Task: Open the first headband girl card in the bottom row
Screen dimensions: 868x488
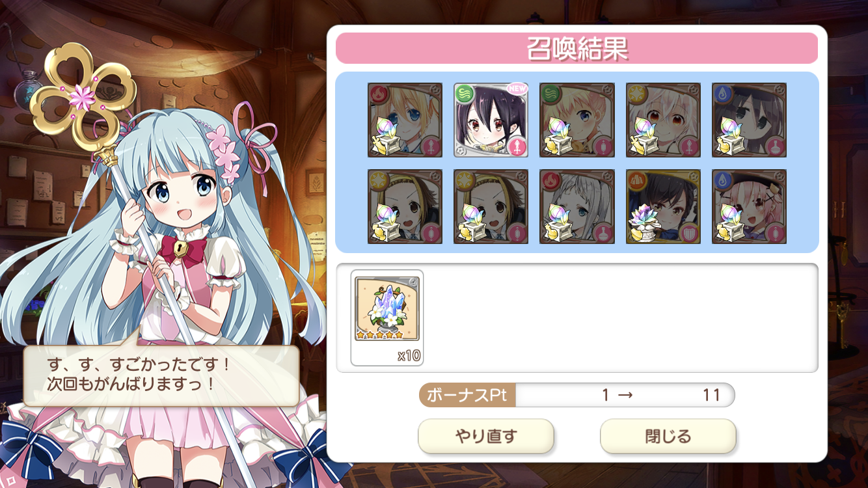Action: point(405,206)
